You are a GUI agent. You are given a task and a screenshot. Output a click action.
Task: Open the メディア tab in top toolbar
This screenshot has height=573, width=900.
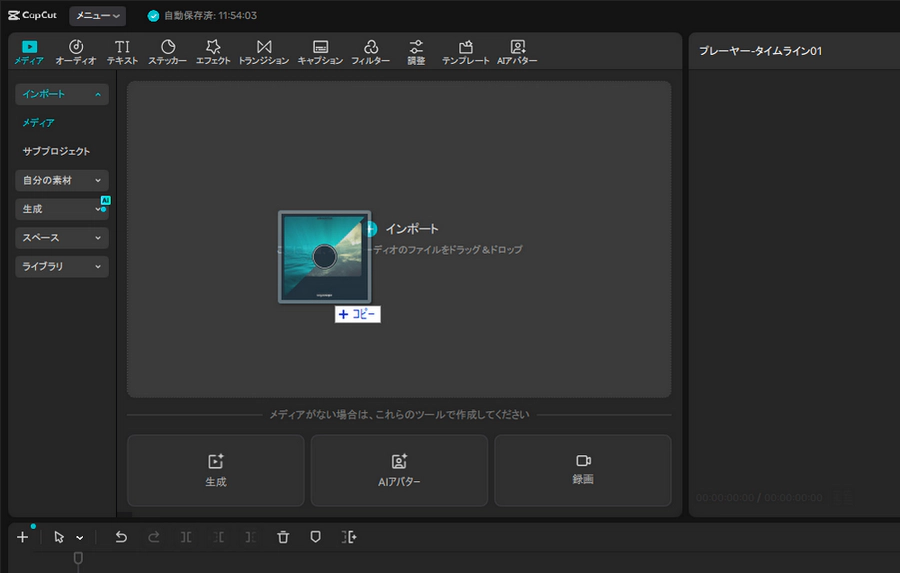click(x=29, y=52)
